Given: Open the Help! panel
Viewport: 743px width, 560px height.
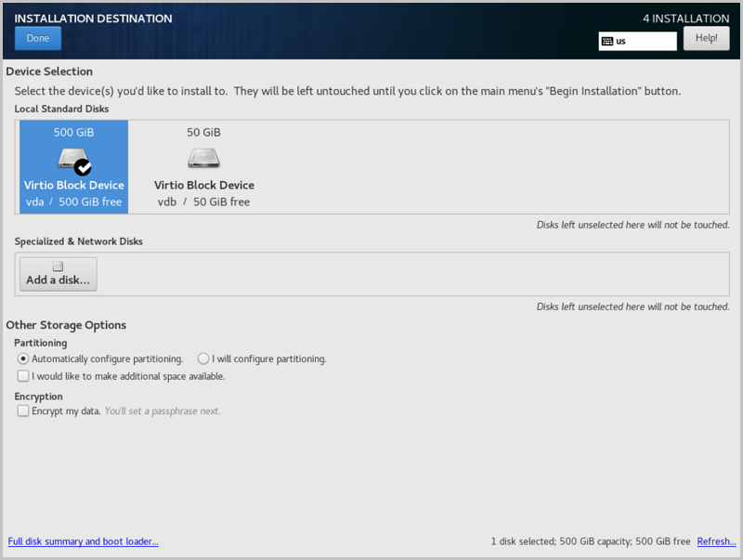Looking at the screenshot, I should click(x=706, y=38).
